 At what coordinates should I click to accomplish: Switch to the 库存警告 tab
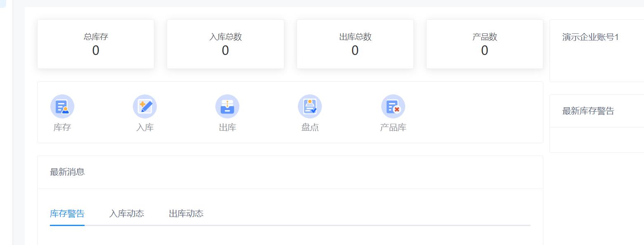pos(67,214)
